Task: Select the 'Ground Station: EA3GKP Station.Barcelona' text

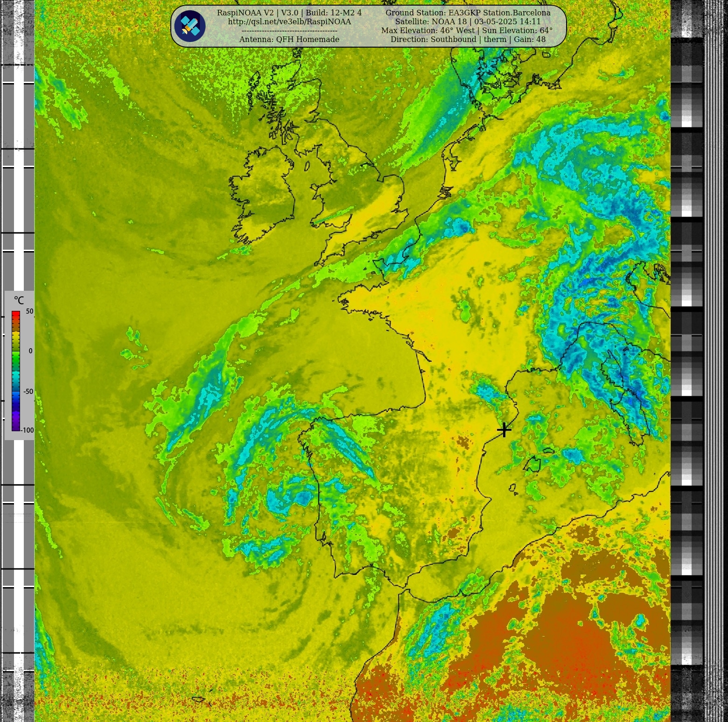Action: tap(468, 13)
